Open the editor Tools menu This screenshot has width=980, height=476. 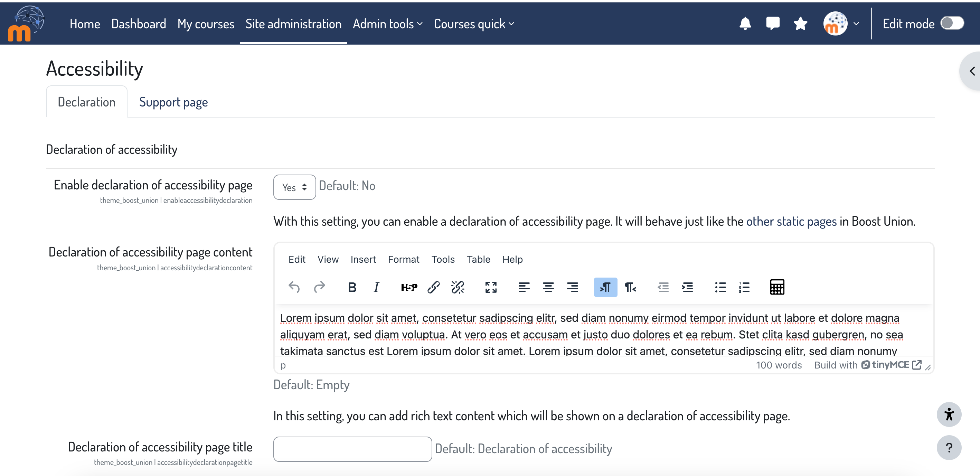click(443, 259)
